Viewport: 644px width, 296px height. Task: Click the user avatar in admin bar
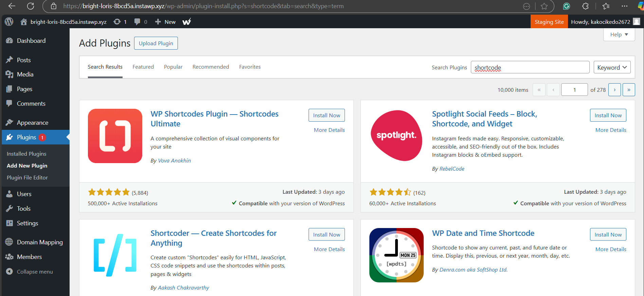637,22
